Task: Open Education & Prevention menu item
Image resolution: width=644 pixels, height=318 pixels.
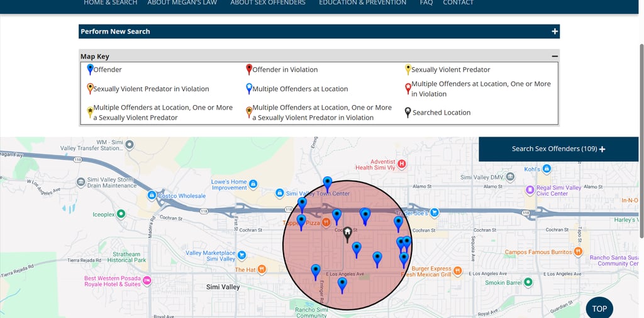Action: (363, 3)
